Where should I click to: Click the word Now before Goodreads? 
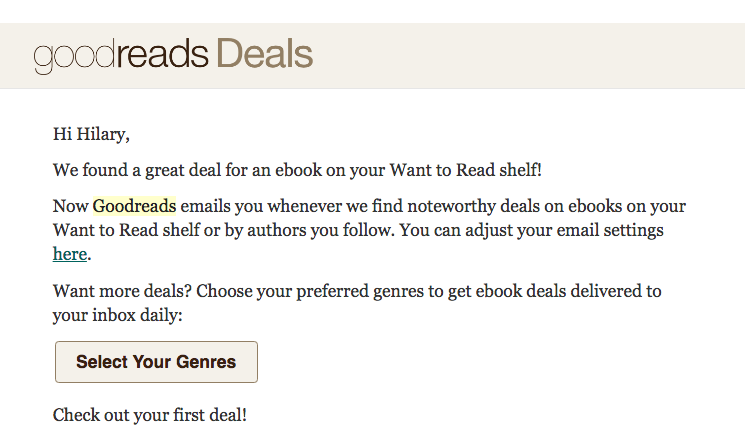pos(70,206)
